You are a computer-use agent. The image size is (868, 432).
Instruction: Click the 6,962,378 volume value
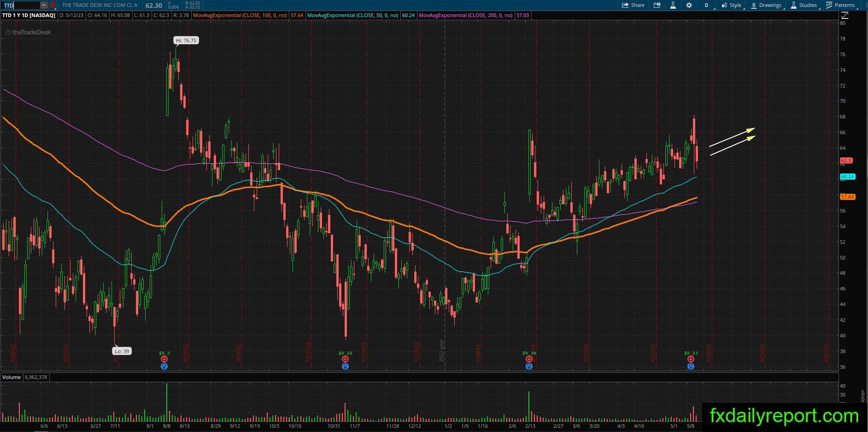click(x=36, y=377)
